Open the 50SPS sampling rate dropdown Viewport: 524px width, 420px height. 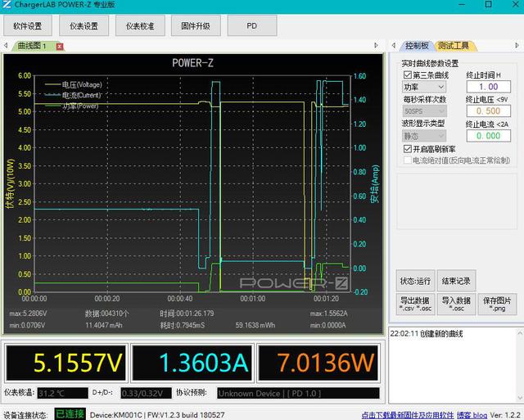pyautogui.click(x=424, y=111)
